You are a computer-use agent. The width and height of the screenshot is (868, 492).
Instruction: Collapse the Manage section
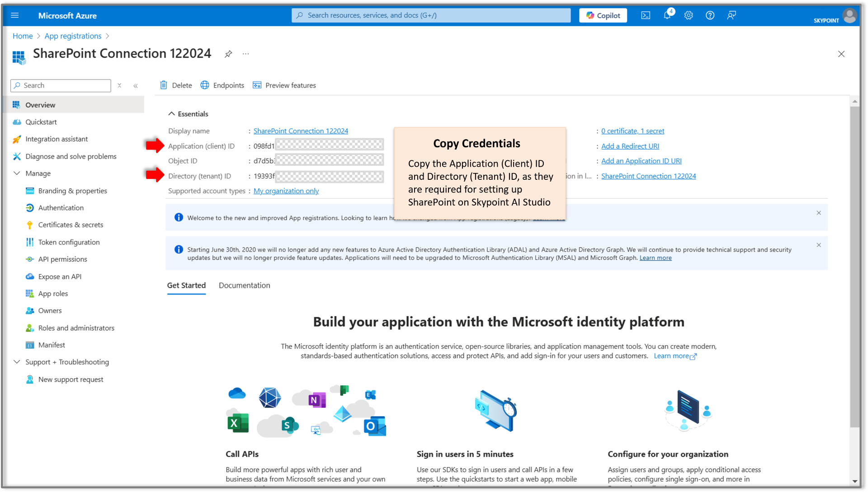(x=17, y=173)
